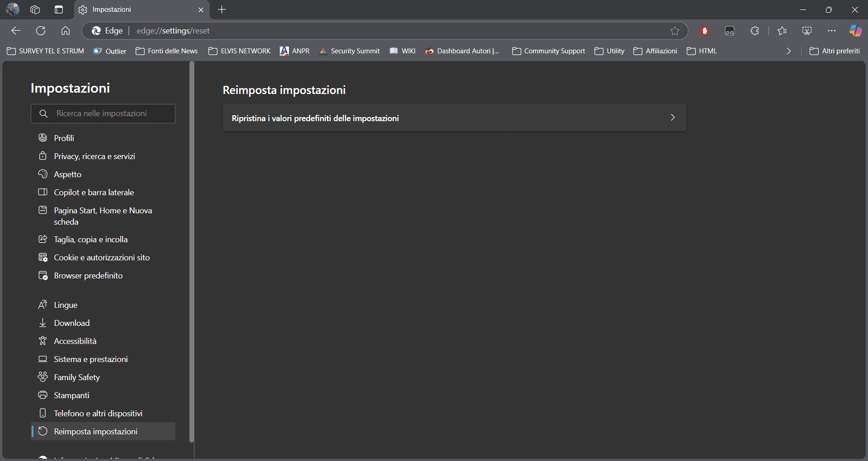Expand hidden favorites with the chevron
This screenshot has width=868, height=461.
[x=788, y=51]
